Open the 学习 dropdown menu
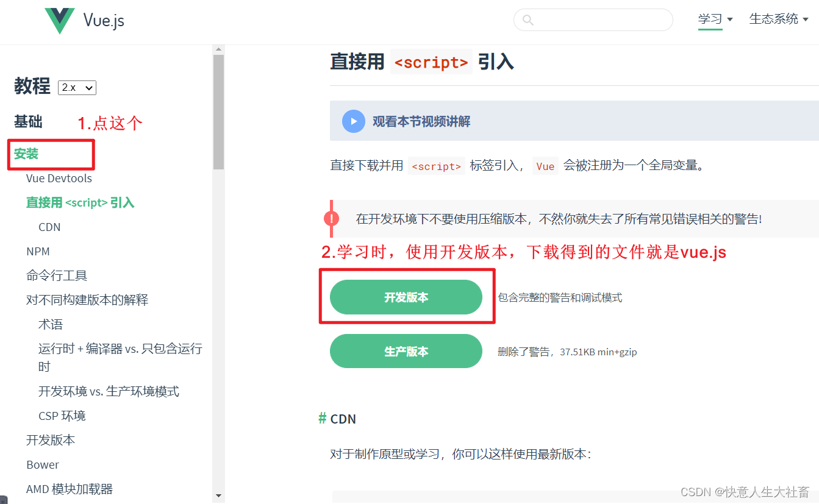819x504 pixels. 715,19
